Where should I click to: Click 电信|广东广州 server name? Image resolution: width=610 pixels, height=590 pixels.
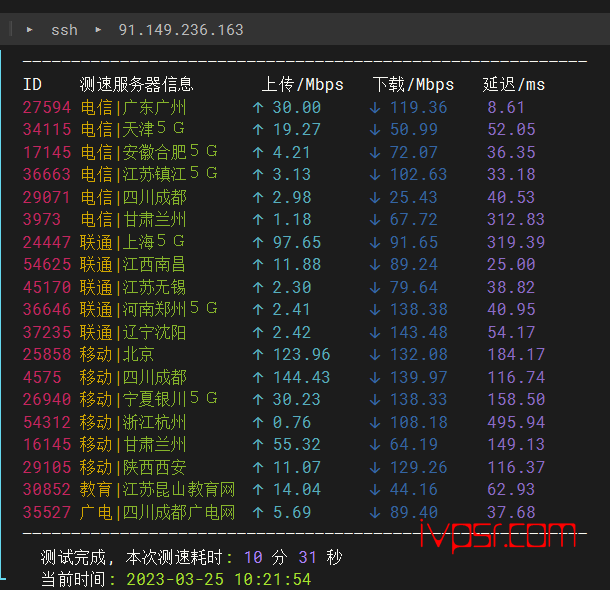click(133, 107)
